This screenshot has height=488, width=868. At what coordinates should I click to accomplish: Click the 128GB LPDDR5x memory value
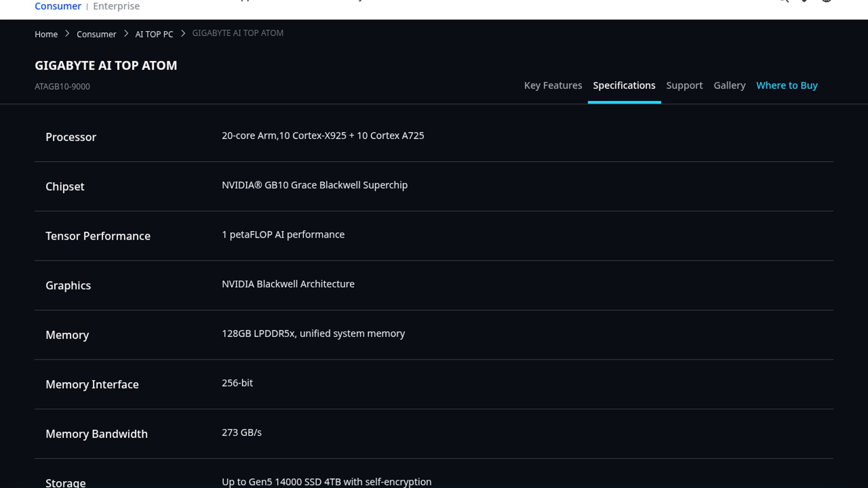pyautogui.click(x=313, y=333)
